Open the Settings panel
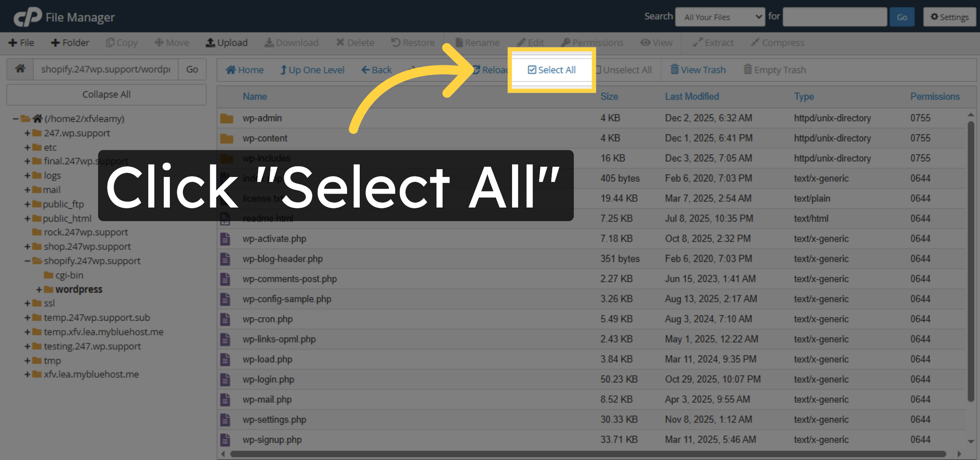Image resolution: width=980 pixels, height=460 pixels. point(949,17)
